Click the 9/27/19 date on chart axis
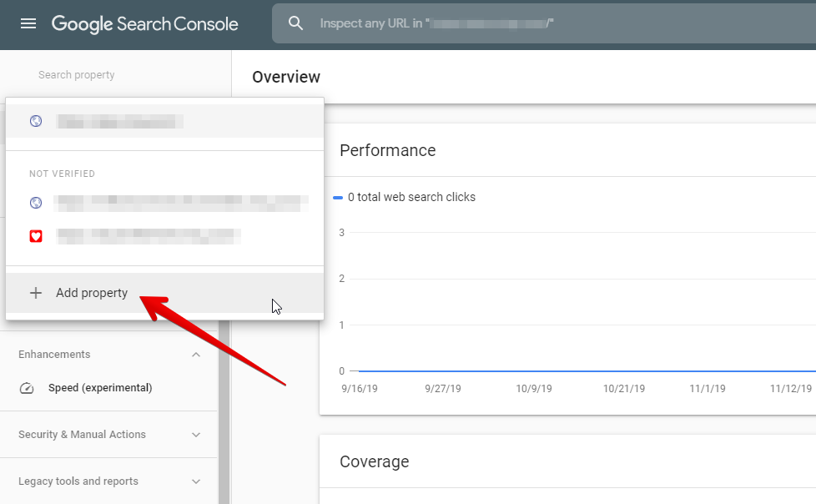This screenshot has height=504, width=816. click(443, 388)
